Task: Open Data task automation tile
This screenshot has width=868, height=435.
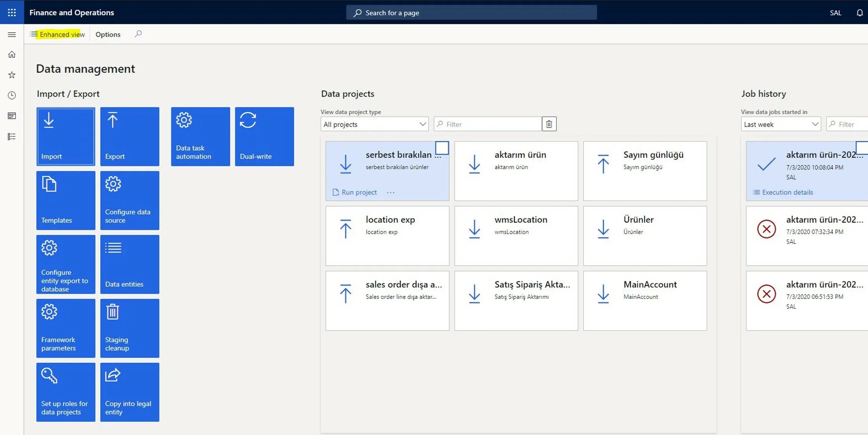Action: click(201, 136)
